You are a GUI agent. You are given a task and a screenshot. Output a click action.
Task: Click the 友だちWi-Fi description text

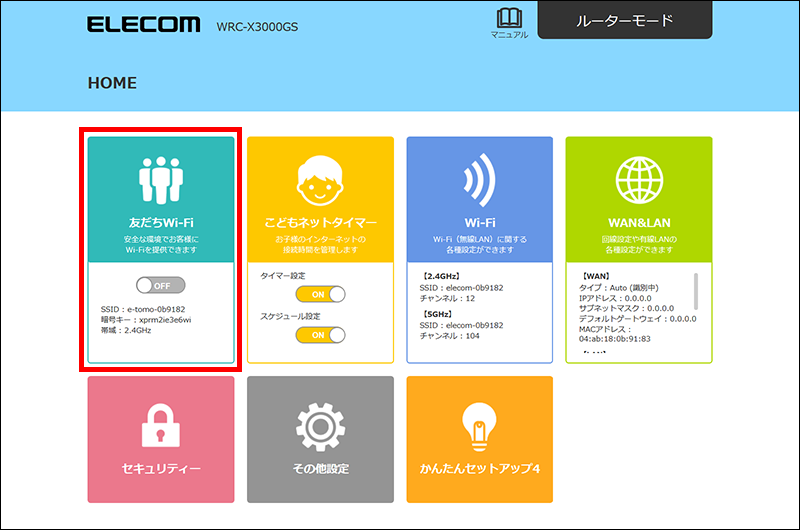[x=161, y=244]
